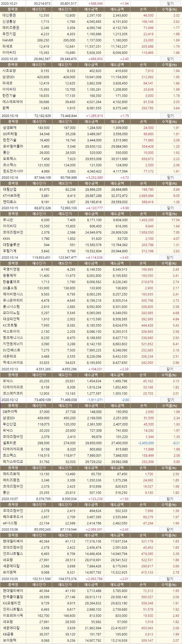182x644 pixels.
Task: Select the 아모레퍼시픽 entry
Action: click(x=91, y=616)
